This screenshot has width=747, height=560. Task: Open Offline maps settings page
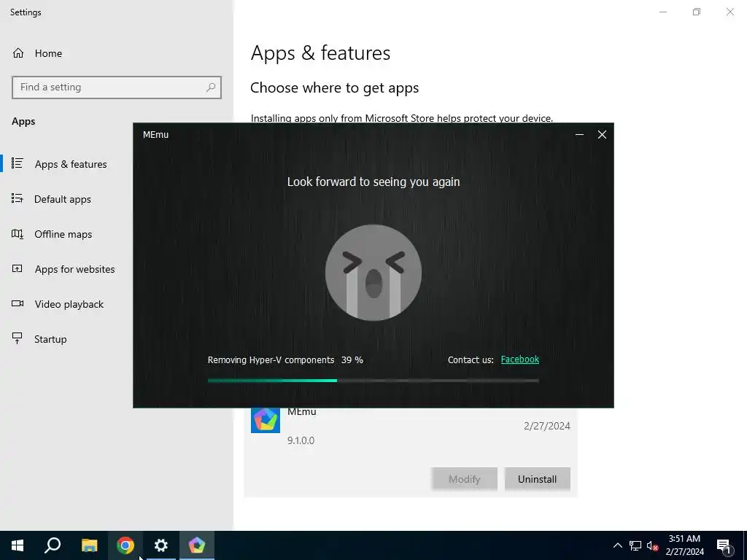click(x=63, y=234)
